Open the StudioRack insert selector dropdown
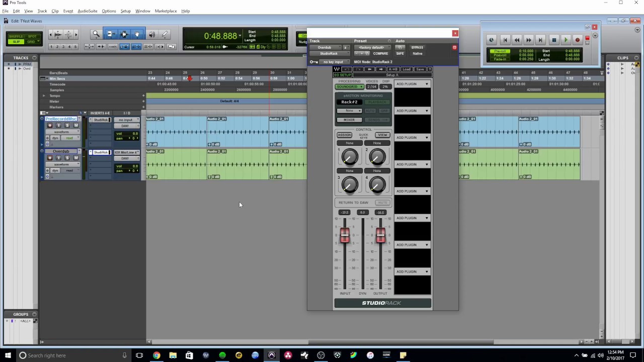Viewport: 644px width, 362px height. click(x=329, y=53)
